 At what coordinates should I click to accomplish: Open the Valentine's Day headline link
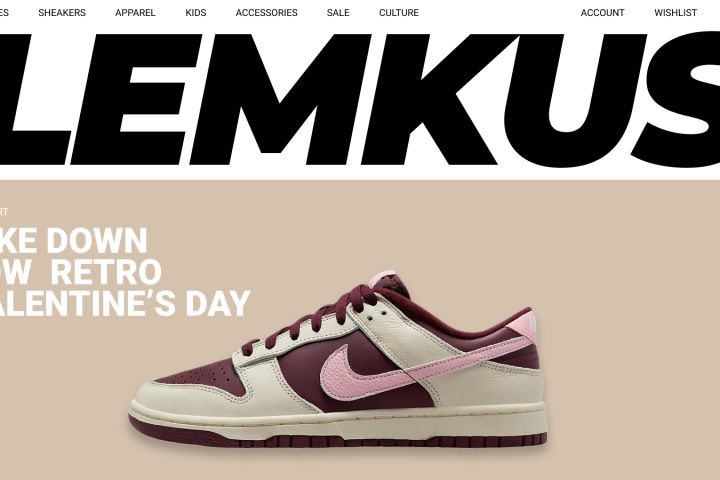coord(125,272)
